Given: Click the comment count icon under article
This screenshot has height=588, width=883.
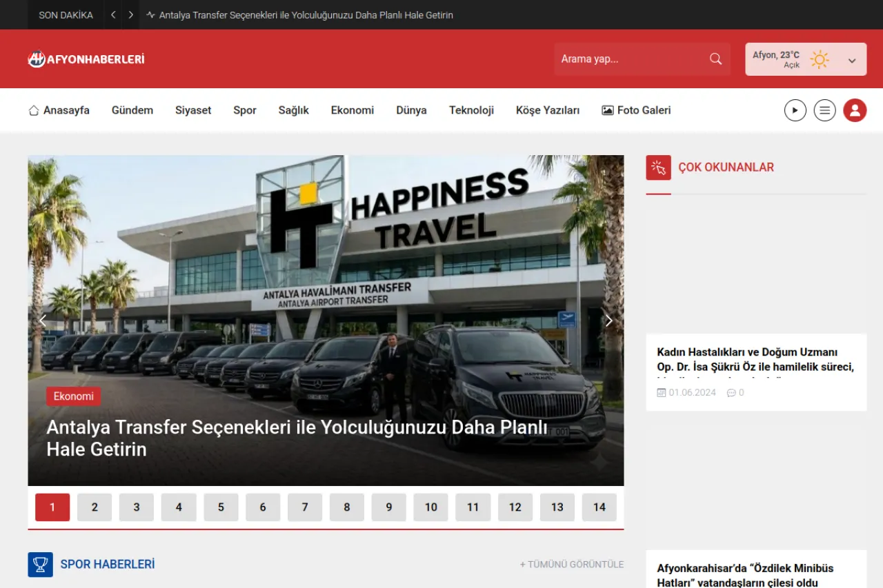Looking at the screenshot, I should point(731,393).
